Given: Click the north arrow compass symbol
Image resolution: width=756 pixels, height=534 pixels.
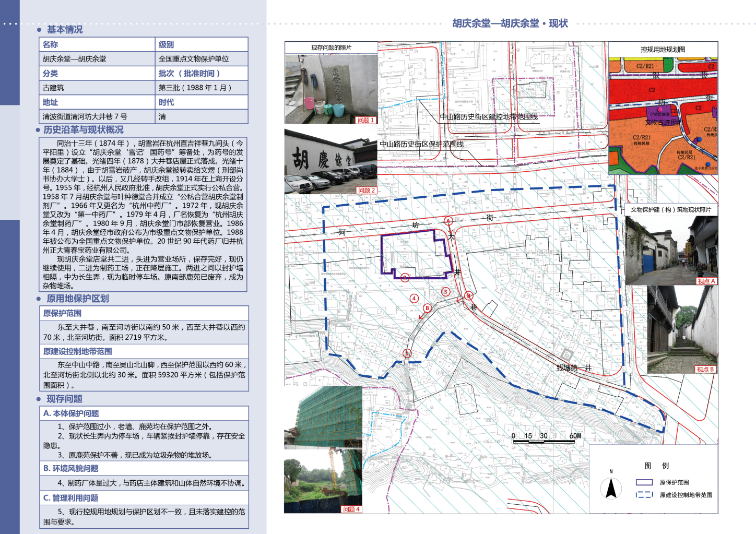Looking at the screenshot, I should pos(611,488).
